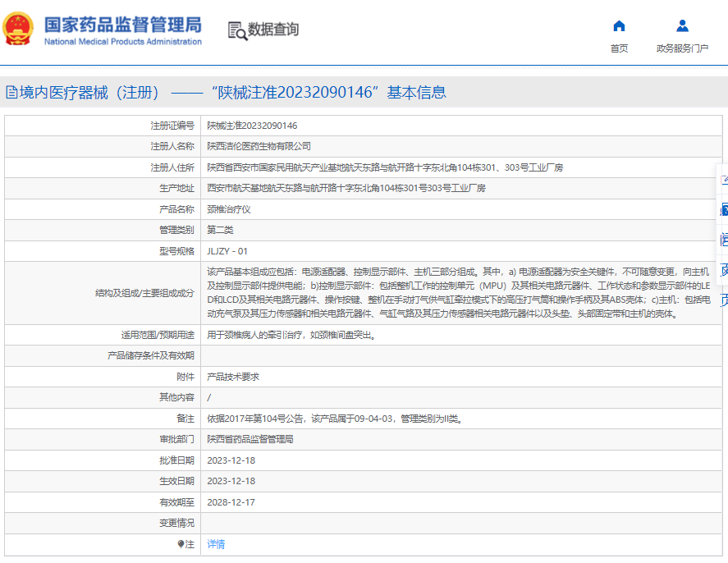Select 生效日期 value 2023-12-18

coord(231,481)
